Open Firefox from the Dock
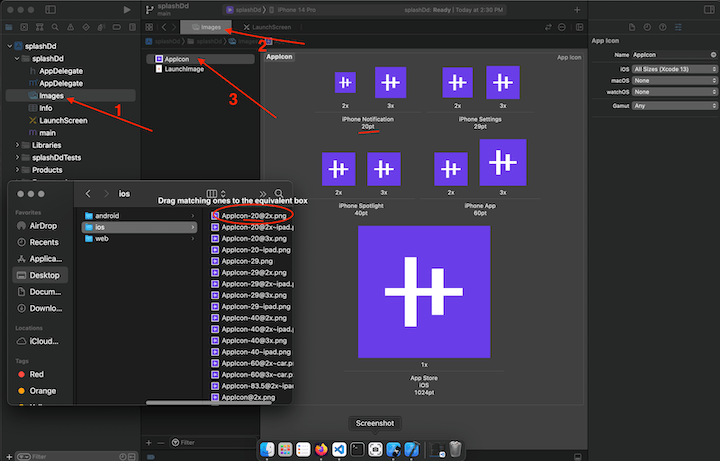720x461 pixels. point(321,450)
